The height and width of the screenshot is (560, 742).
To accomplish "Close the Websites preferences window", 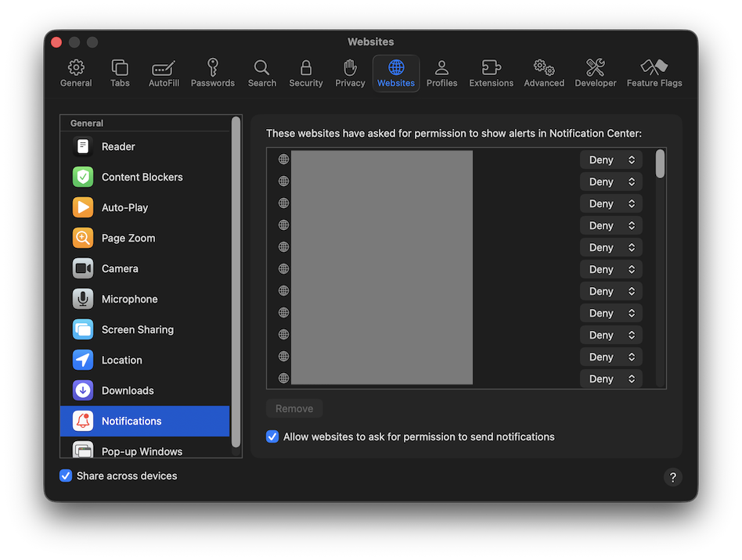I will [56, 42].
